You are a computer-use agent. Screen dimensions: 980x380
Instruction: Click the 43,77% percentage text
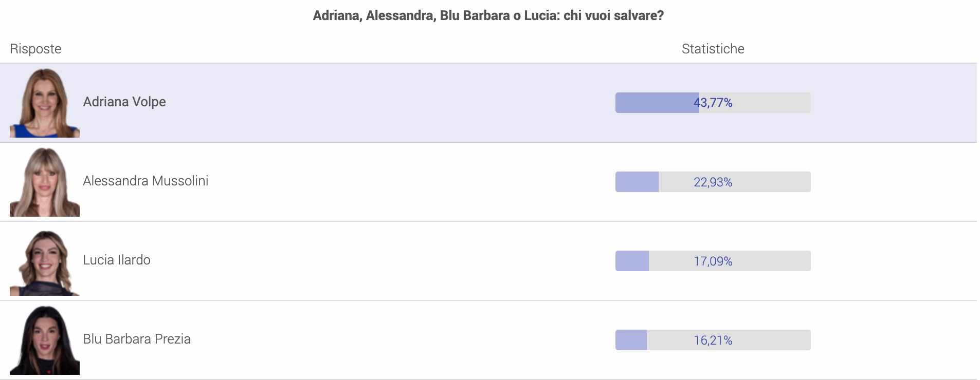click(x=713, y=103)
